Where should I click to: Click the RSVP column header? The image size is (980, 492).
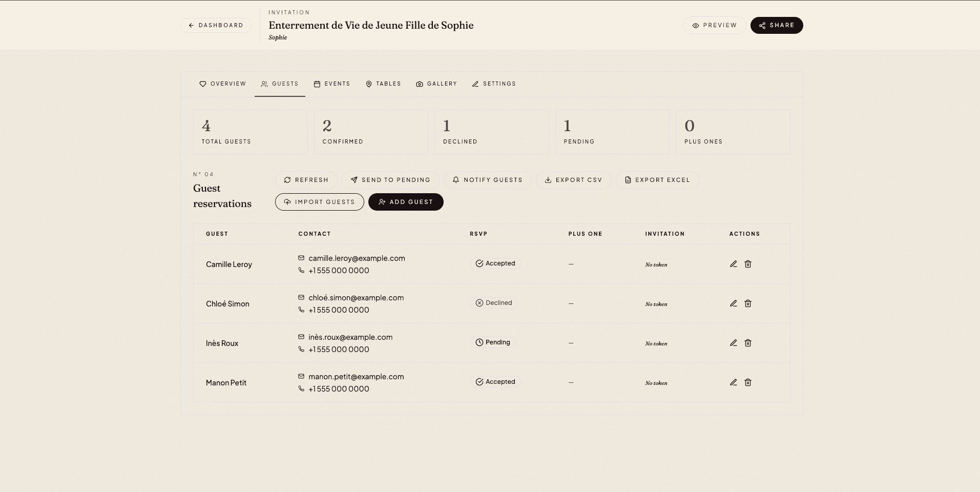478,234
